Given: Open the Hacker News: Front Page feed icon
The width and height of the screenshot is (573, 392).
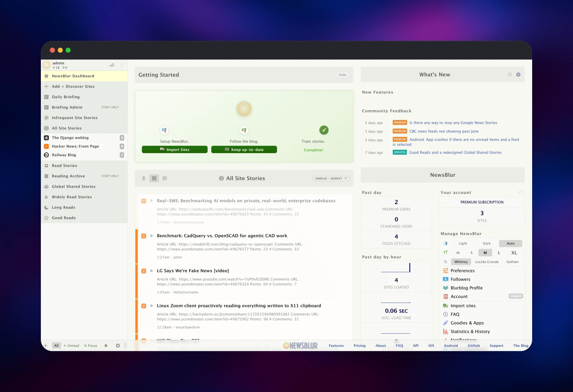Looking at the screenshot, I should pyautogui.click(x=46, y=146).
